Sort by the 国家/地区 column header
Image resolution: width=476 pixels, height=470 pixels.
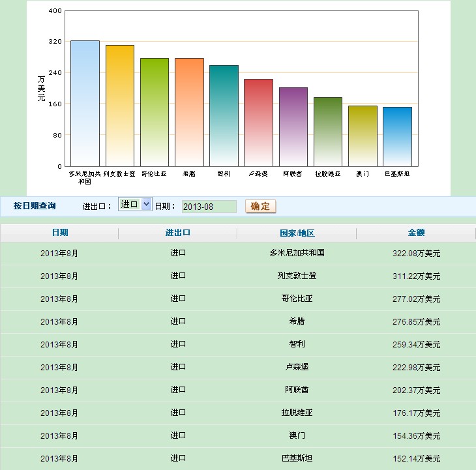[x=297, y=233]
